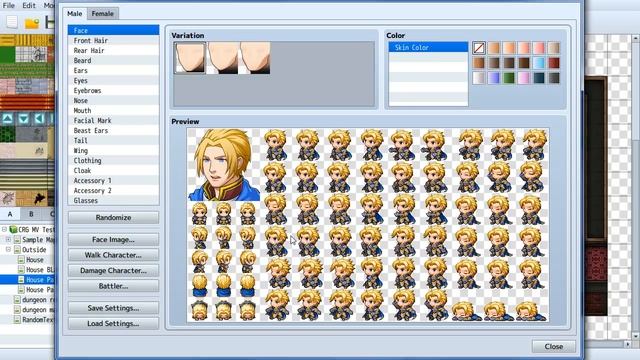
Task: Select the down arrow tile in palette
Action: pos(24,119)
